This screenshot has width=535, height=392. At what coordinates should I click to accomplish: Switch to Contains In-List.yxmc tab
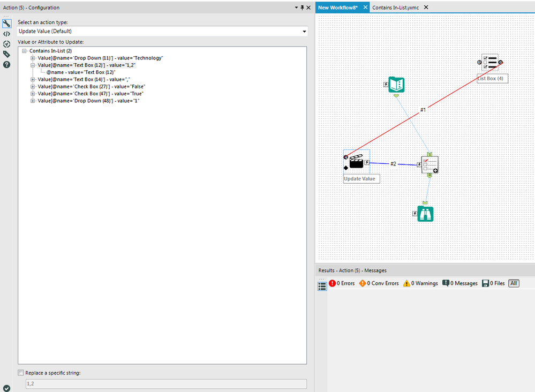coord(395,7)
